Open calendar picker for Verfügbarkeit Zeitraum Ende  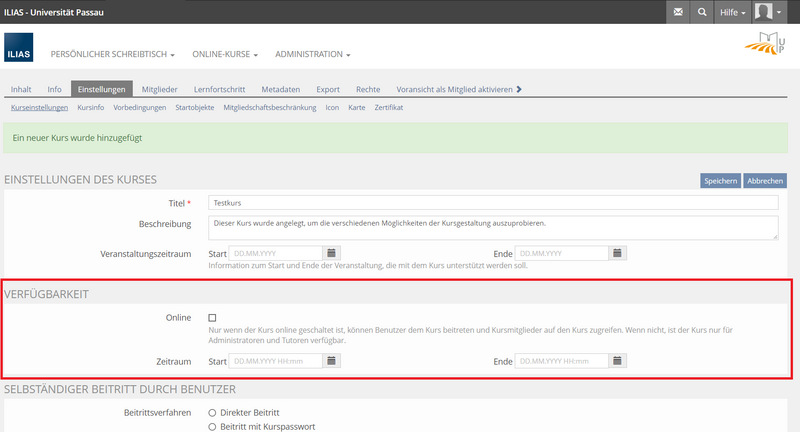pos(618,360)
